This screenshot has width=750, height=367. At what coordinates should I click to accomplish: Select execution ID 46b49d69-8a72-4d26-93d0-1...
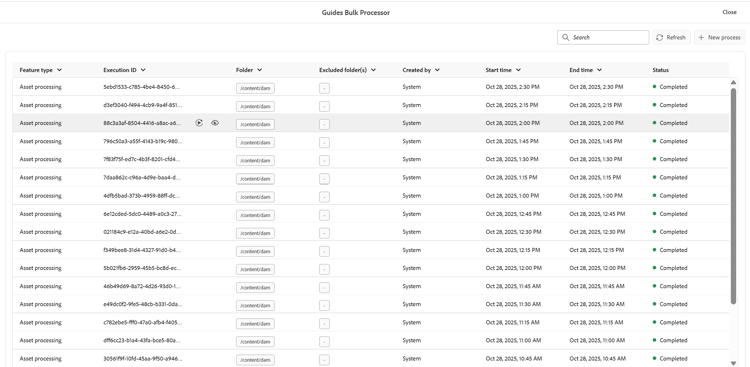(142, 286)
